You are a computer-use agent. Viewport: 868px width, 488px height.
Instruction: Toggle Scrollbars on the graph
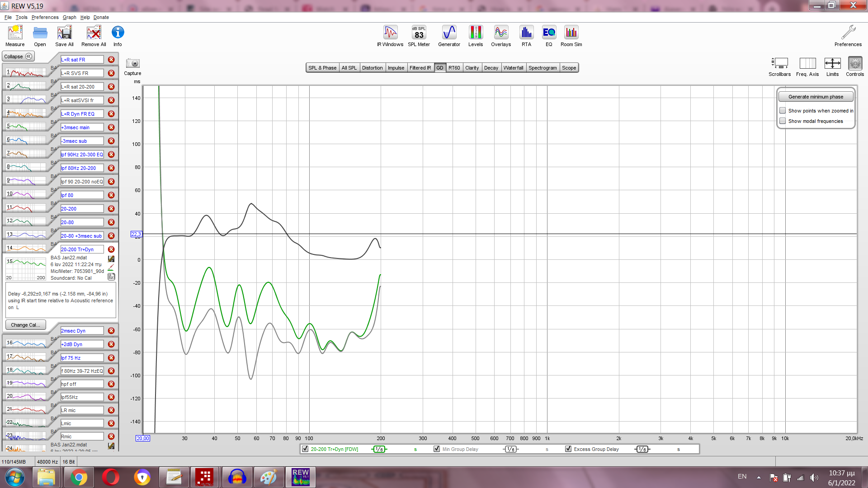click(779, 64)
